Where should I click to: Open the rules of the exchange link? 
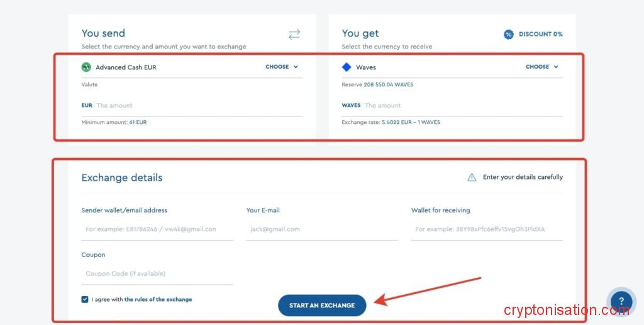[x=158, y=299]
